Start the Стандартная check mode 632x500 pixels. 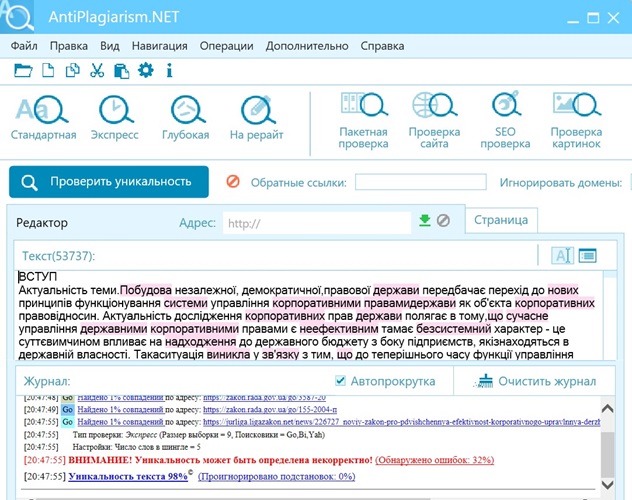(x=43, y=118)
